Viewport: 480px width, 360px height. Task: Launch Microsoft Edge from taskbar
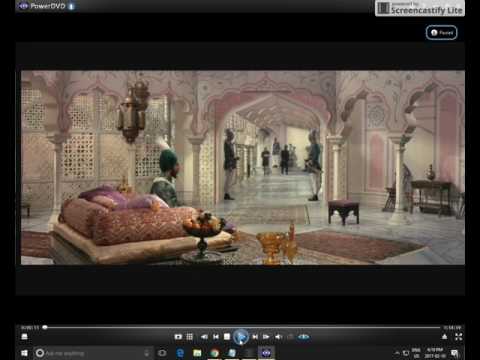180,353
